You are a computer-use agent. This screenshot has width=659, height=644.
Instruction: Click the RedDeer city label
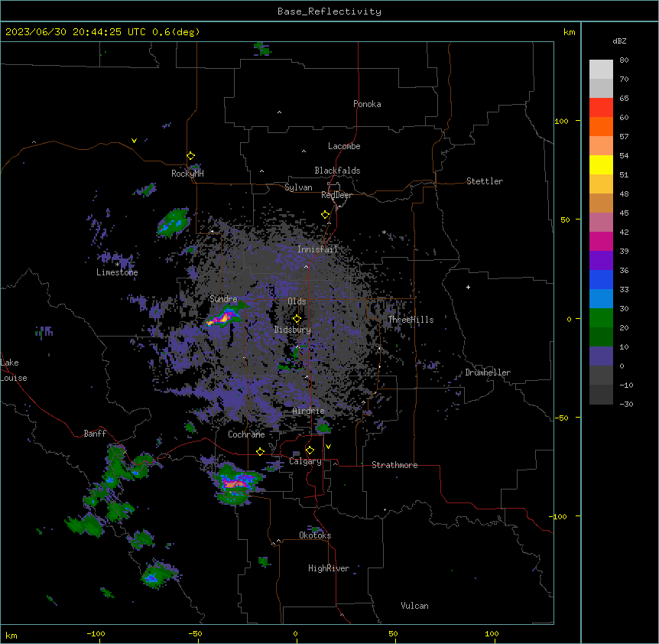point(336,195)
